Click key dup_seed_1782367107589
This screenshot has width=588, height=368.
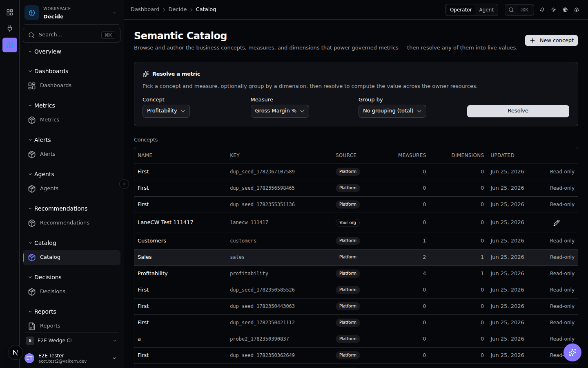tap(262, 172)
